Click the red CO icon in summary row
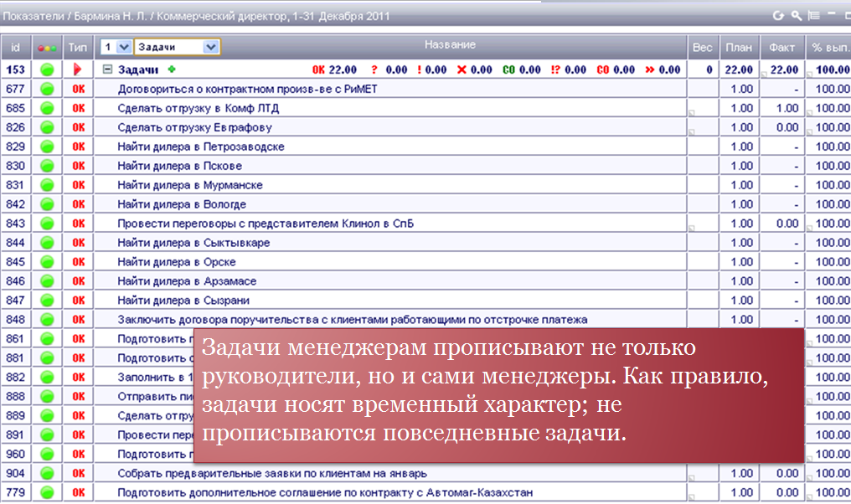 [x=602, y=69]
